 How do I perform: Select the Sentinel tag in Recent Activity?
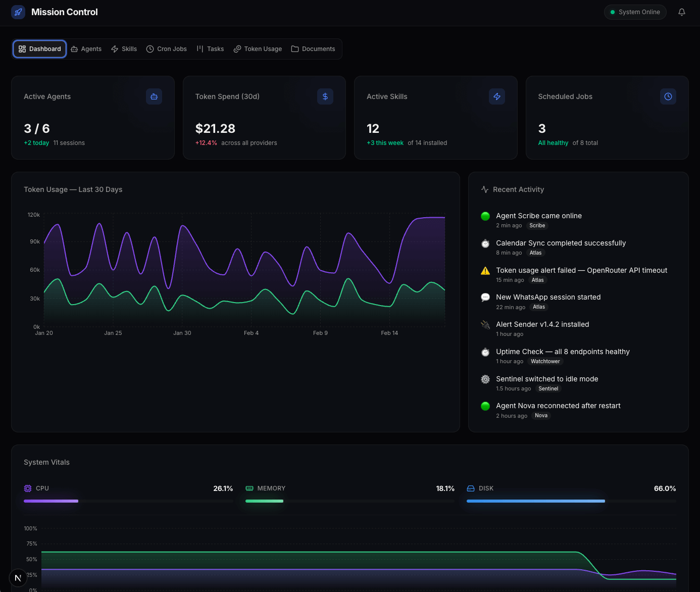(548, 389)
